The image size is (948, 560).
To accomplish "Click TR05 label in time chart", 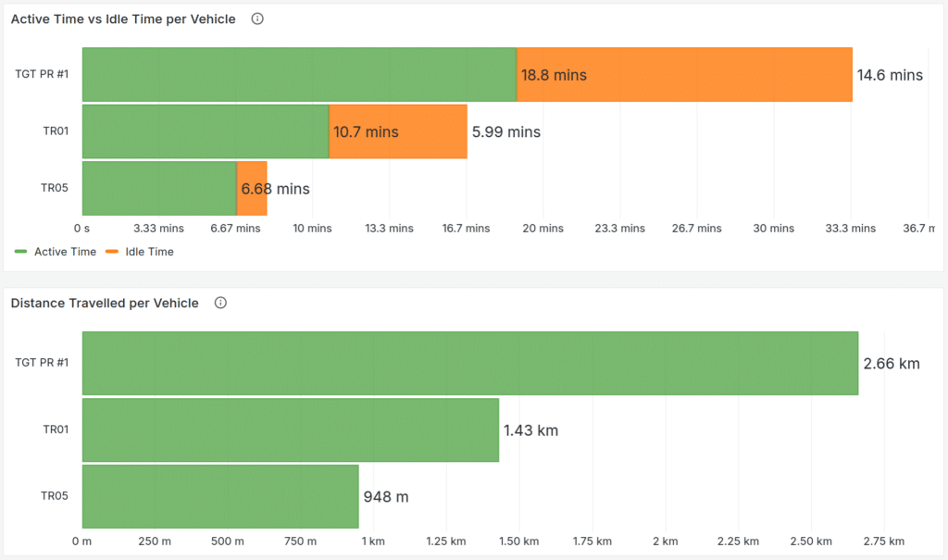I will [x=55, y=188].
